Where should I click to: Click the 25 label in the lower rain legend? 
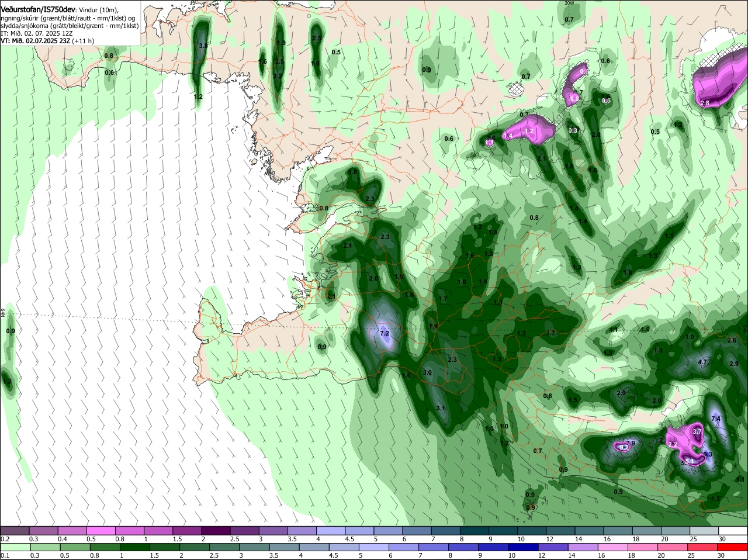pyautogui.click(x=693, y=555)
